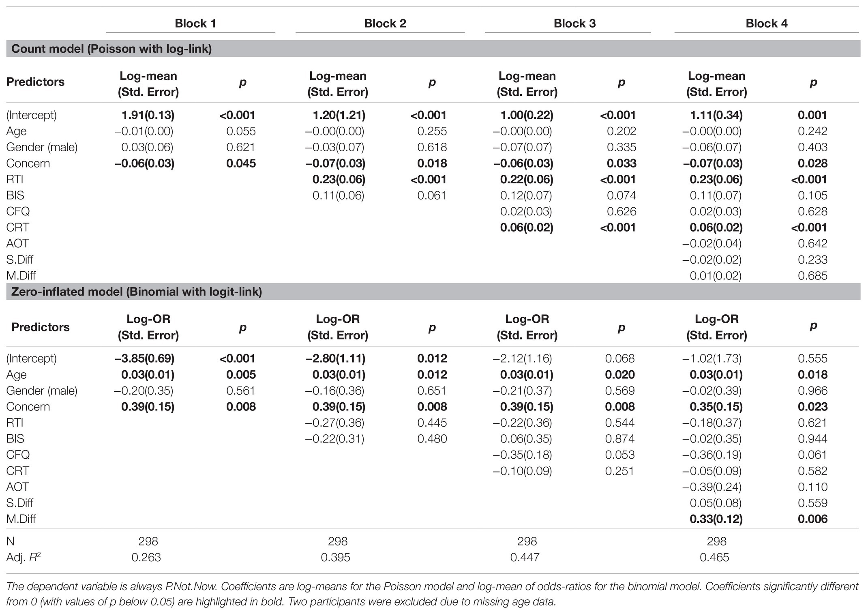The image size is (868, 614).
Task: Click the RTI p value 0.544
Action: pyautogui.click(x=620, y=423)
